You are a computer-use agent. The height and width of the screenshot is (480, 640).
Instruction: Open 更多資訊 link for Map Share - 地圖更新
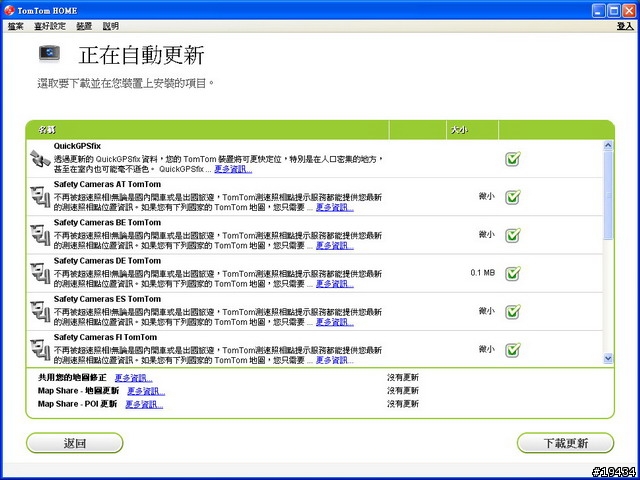[x=146, y=391]
